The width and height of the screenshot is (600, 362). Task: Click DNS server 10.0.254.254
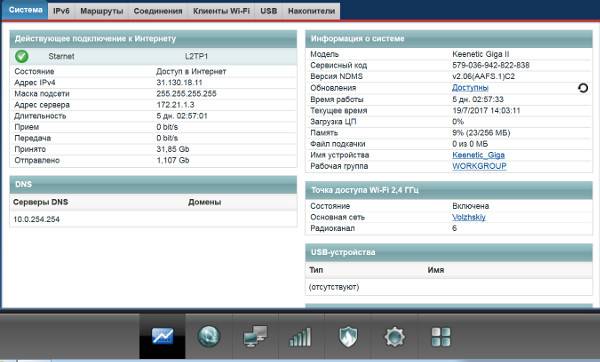(x=36, y=219)
